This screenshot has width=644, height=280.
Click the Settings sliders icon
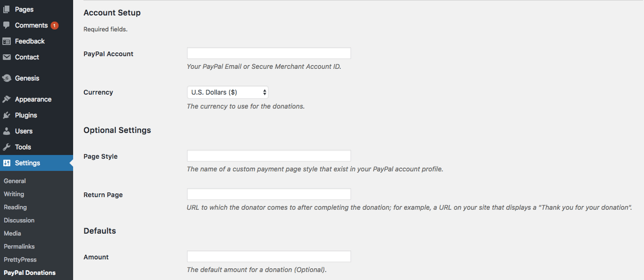pyautogui.click(x=7, y=163)
